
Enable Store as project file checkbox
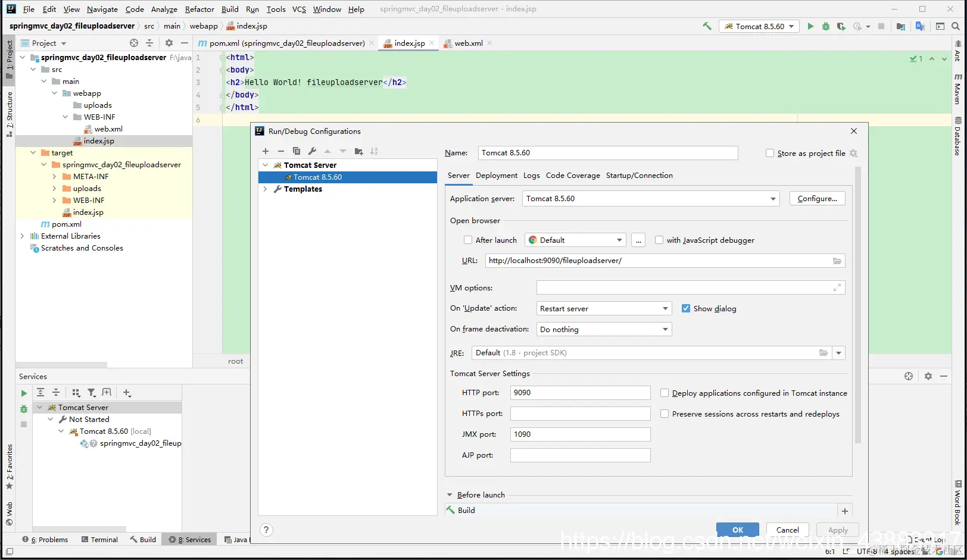click(770, 153)
